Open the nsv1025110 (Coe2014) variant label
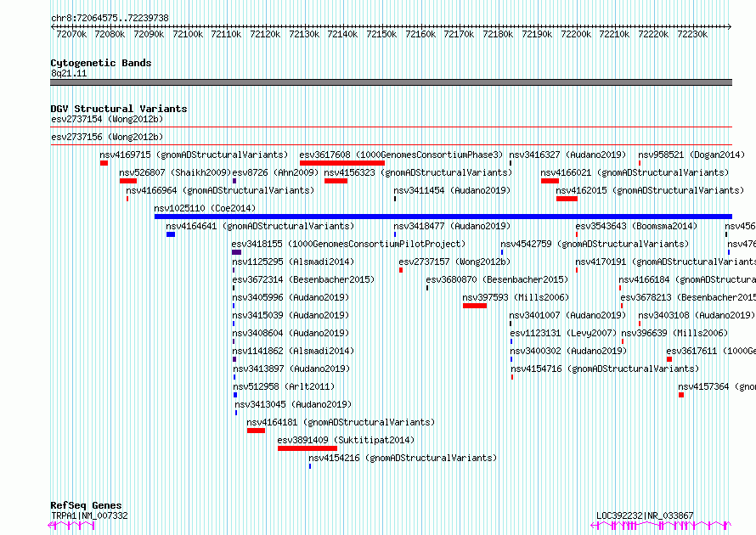 click(x=205, y=208)
